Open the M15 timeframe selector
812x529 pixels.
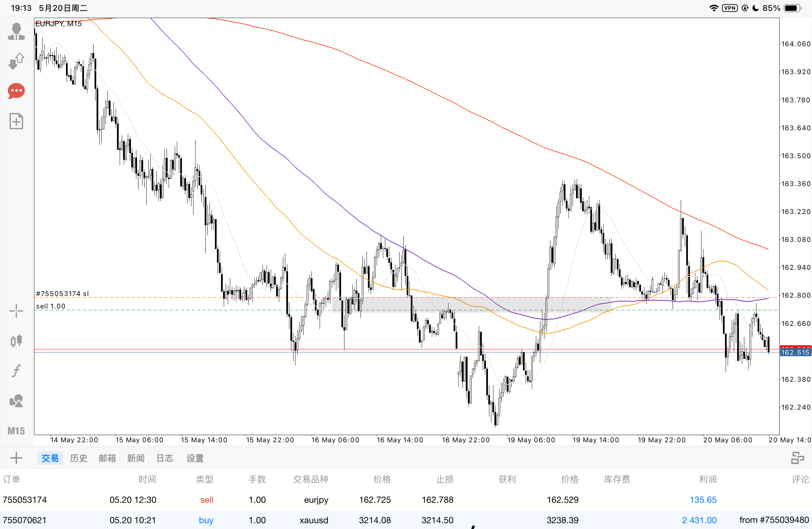(x=16, y=431)
